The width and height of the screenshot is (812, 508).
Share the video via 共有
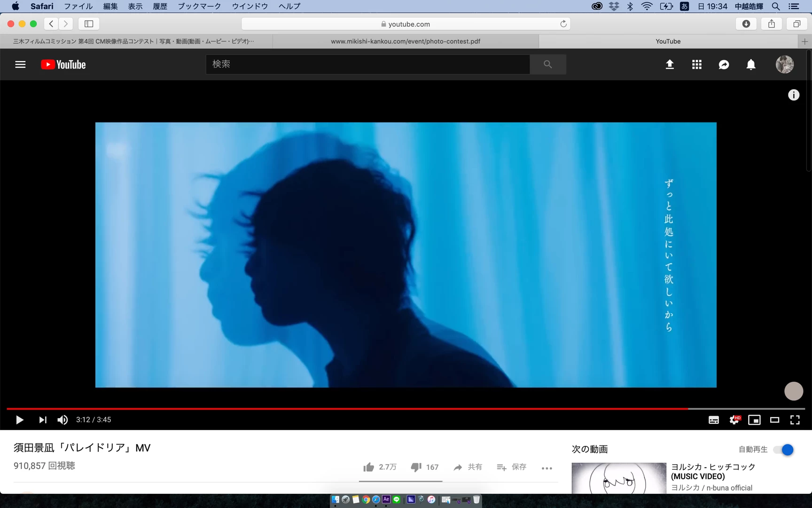pyautogui.click(x=468, y=467)
